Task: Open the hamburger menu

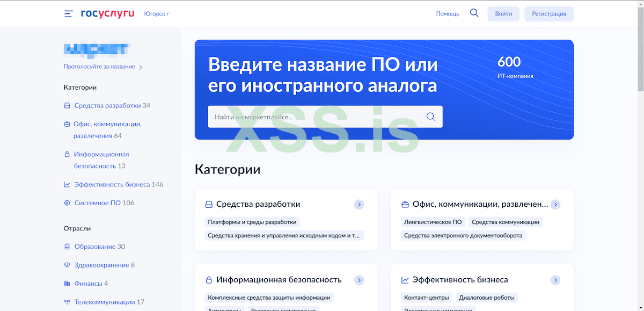Action: (x=68, y=14)
